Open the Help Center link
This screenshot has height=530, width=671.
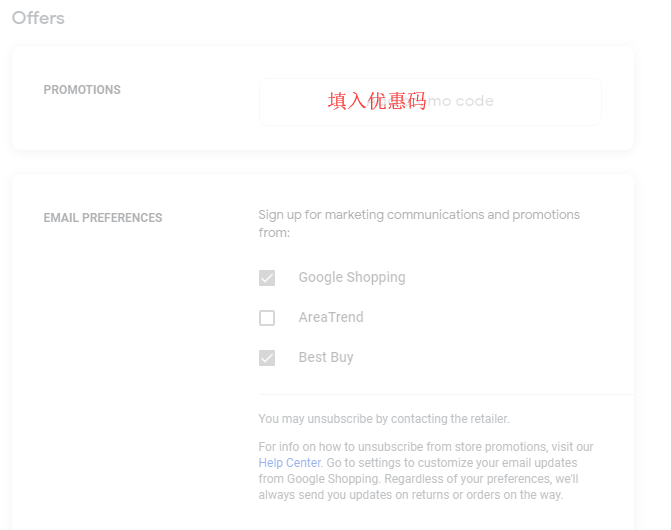(289, 463)
